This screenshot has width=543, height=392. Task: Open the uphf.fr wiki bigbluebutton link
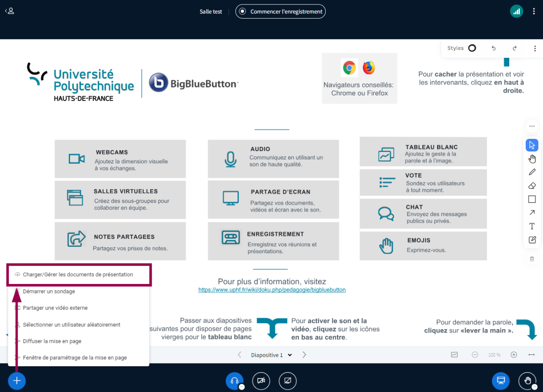pos(272,290)
